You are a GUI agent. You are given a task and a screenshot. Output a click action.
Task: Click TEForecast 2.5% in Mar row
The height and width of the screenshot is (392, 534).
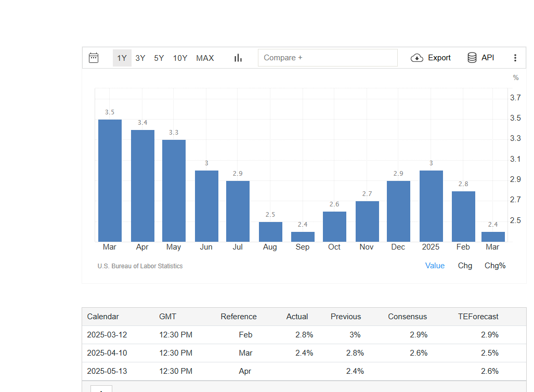click(490, 353)
